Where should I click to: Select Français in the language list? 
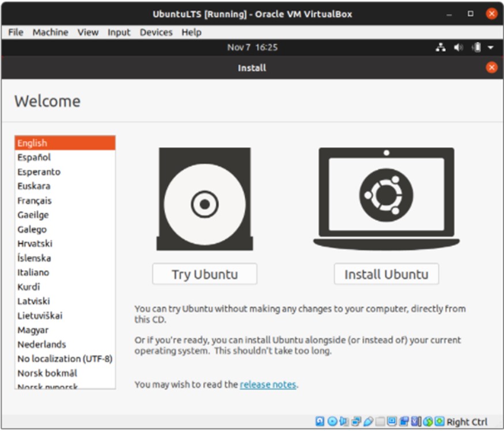pyautogui.click(x=65, y=200)
